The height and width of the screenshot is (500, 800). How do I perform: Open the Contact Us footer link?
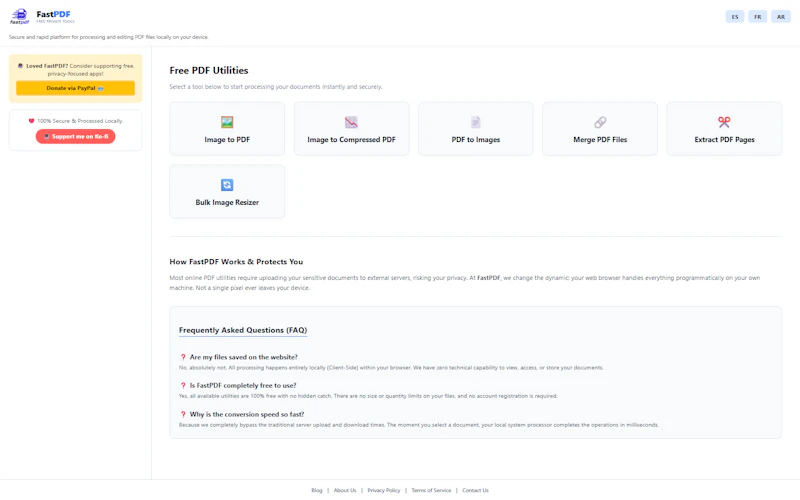[x=476, y=490]
